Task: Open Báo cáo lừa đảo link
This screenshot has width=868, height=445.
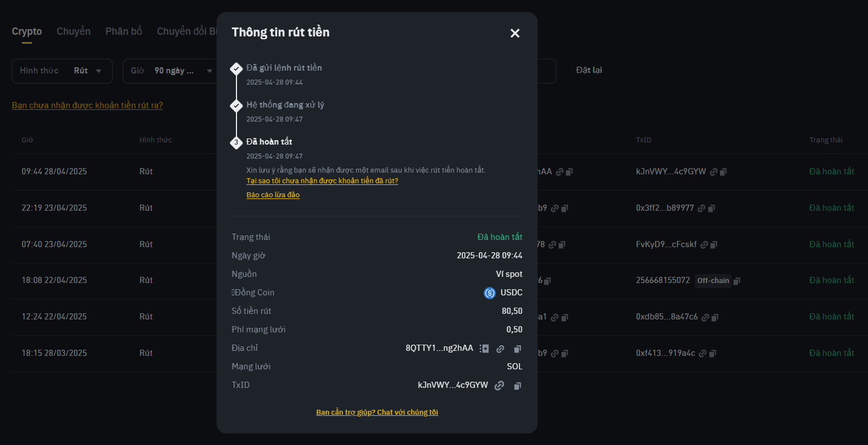Action: tap(273, 195)
